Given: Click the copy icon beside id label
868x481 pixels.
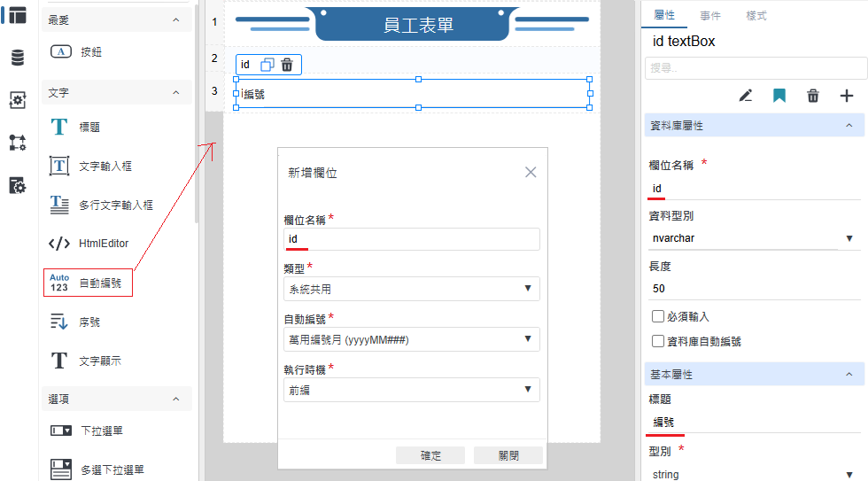Looking at the screenshot, I should click(x=267, y=65).
